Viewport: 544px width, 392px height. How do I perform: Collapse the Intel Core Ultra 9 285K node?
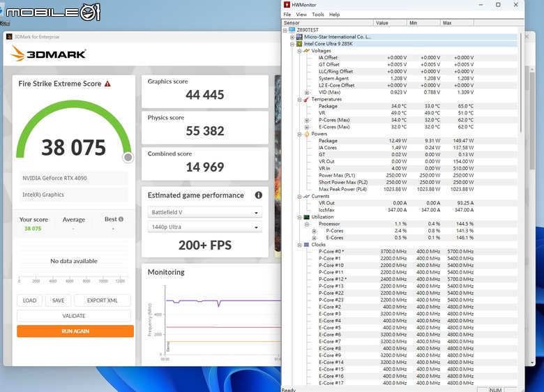click(x=292, y=44)
